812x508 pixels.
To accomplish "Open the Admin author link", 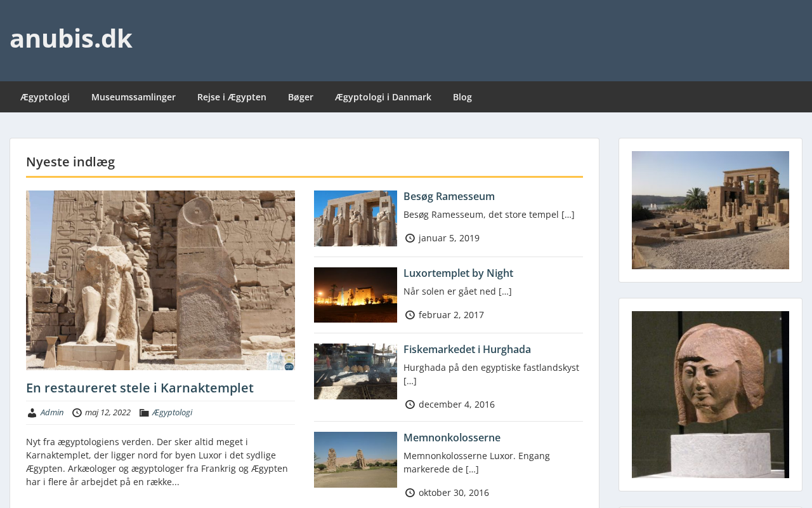I will pyautogui.click(x=52, y=412).
